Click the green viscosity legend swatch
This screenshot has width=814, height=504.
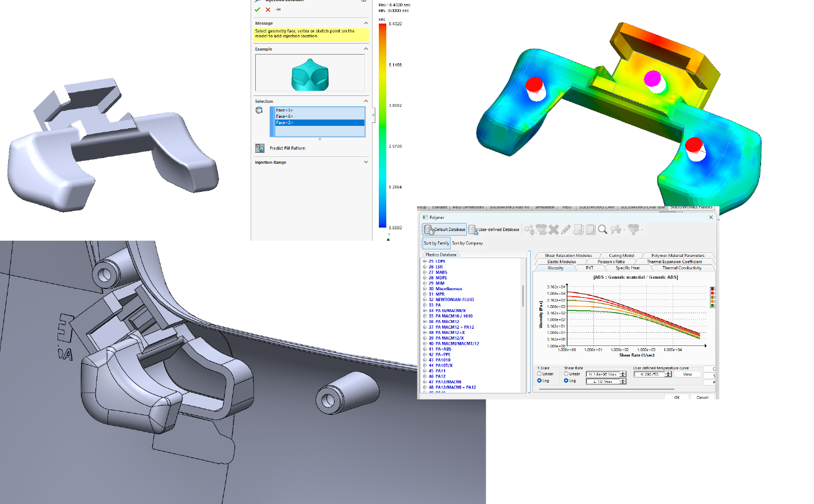click(x=712, y=306)
